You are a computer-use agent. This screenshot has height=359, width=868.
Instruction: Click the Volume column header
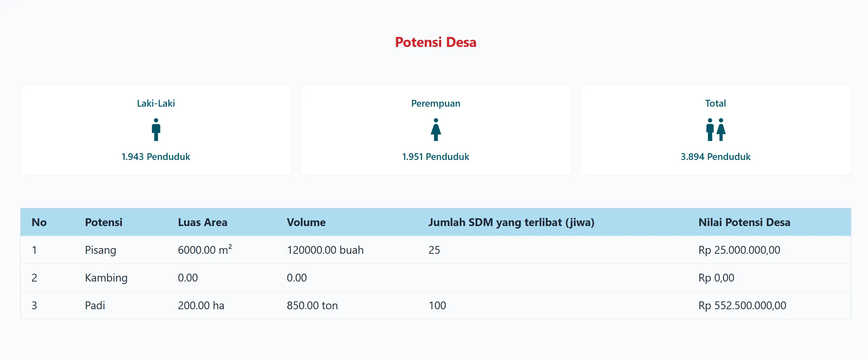click(x=306, y=223)
